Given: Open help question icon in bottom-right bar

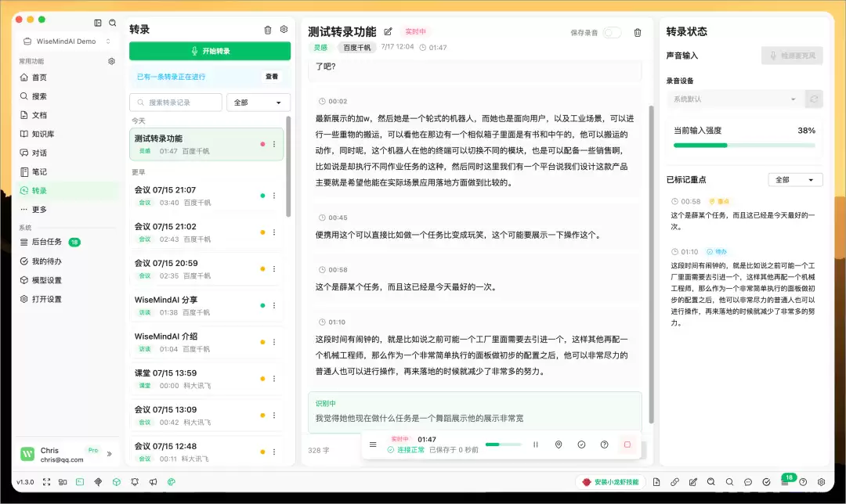Looking at the screenshot, I should pos(803,482).
